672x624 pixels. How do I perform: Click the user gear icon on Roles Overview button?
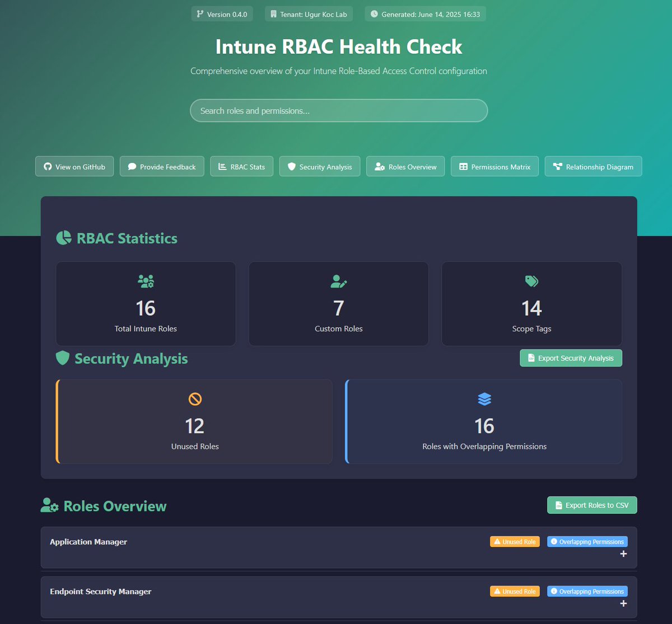click(380, 167)
